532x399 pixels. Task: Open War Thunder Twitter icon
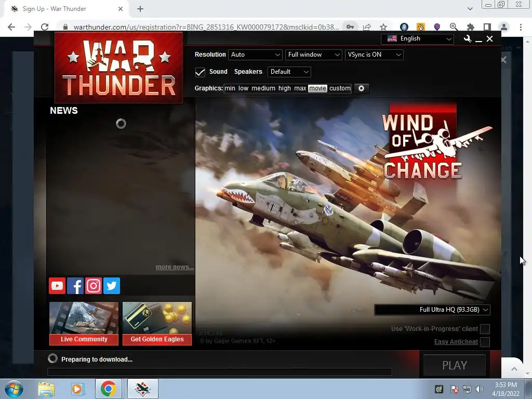pos(112,286)
